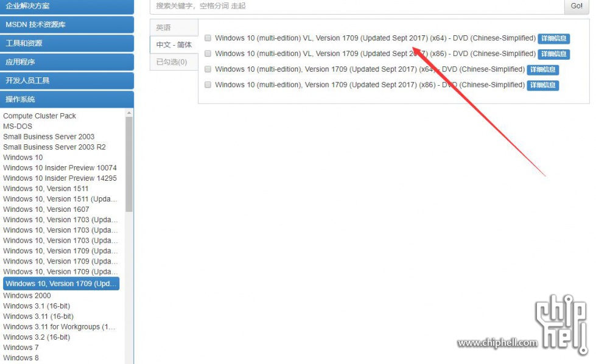Open the 已勾选(0) tab

[174, 62]
